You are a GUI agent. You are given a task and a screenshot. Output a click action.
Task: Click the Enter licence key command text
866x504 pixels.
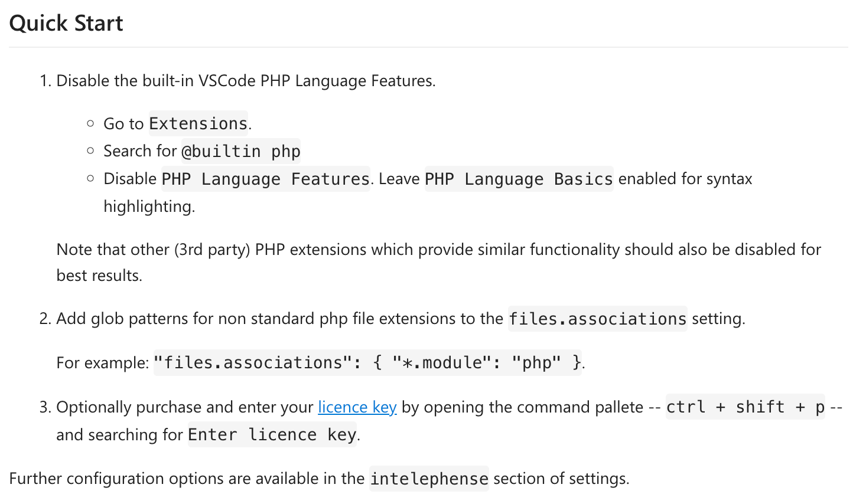pyautogui.click(x=272, y=434)
